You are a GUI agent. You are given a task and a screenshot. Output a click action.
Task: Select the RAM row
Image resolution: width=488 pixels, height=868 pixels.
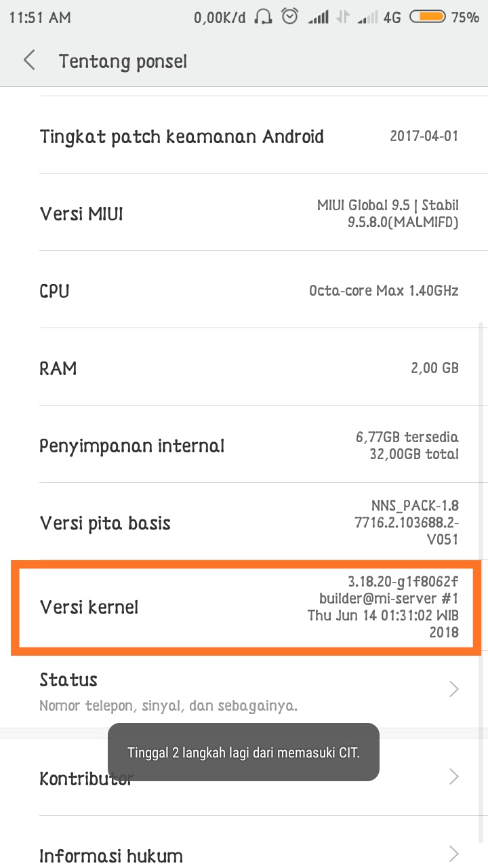[244, 368]
